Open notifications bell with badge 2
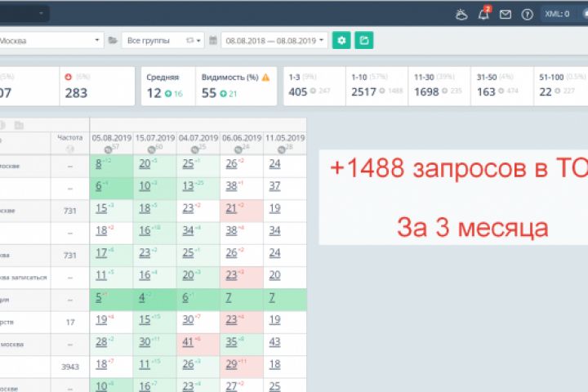This screenshot has height=392, width=588. (483, 14)
